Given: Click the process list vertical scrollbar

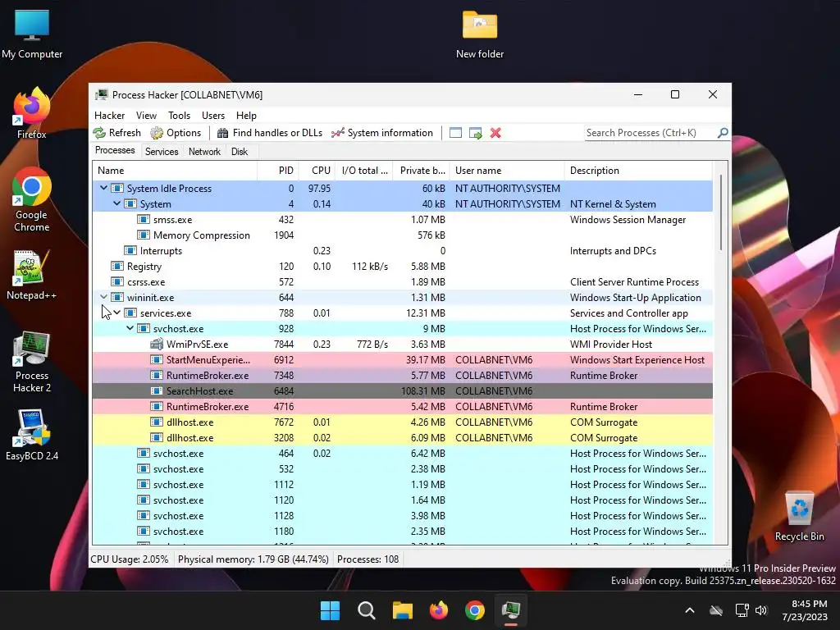Looking at the screenshot, I should pyautogui.click(x=720, y=214).
